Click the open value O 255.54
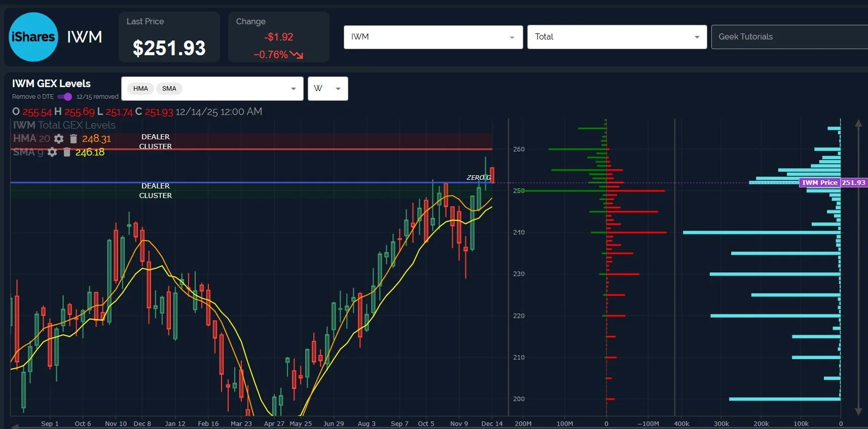Image resolution: width=868 pixels, height=429 pixels. pos(31,111)
